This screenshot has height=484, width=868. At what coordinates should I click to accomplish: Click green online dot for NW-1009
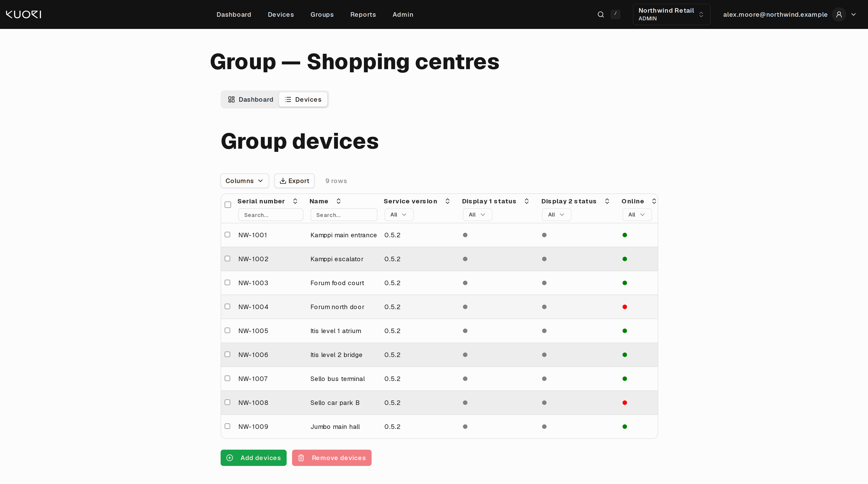(x=625, y=426)
